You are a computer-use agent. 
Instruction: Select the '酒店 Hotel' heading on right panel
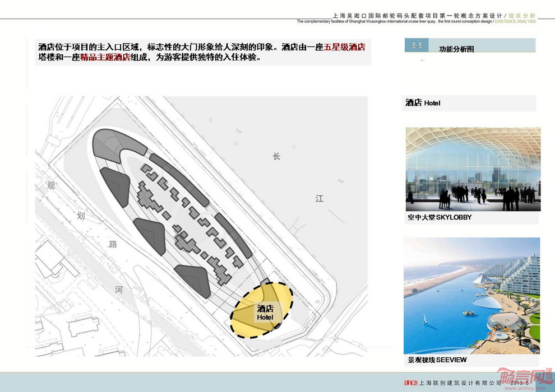423,103
